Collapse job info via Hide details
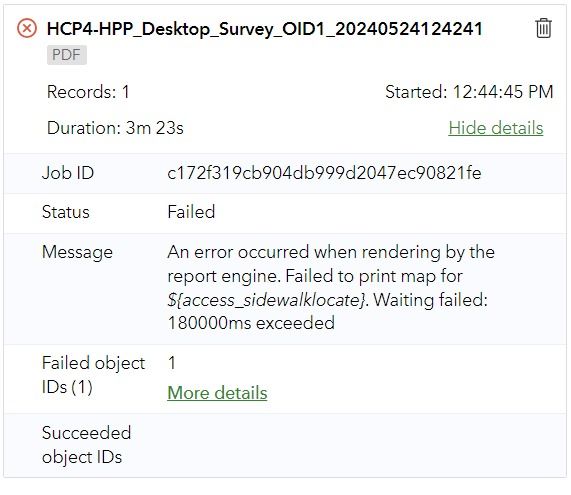Viewport: 571px width, 495px height. [x=496, y=128]
